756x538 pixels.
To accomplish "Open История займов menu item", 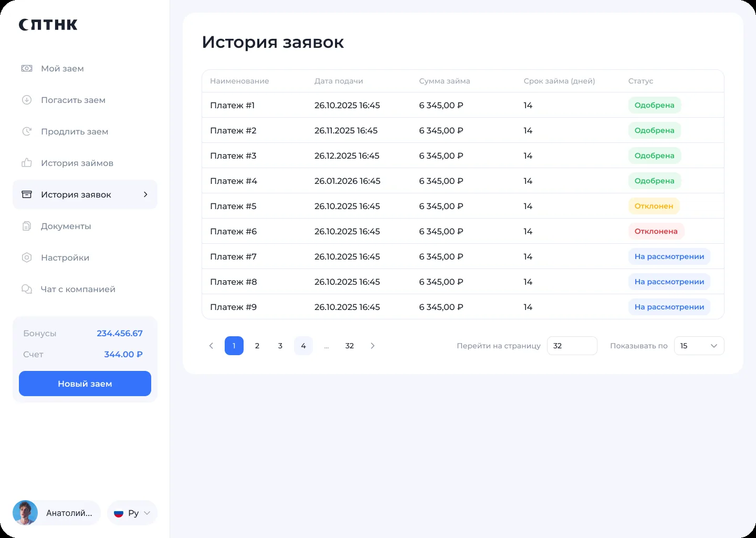I will coord(85,163).
